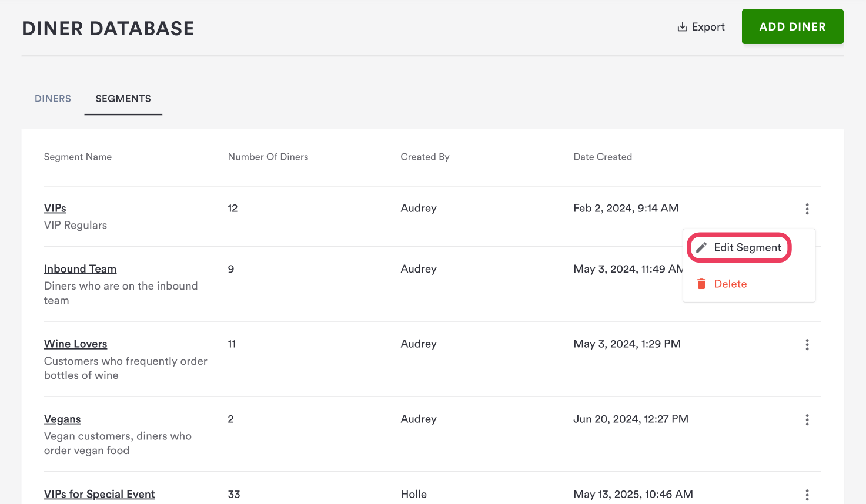This screenshot has height=504, width=866.
Task: Click the pencil icon beside Edit Segment
Action: coord(701,248)
